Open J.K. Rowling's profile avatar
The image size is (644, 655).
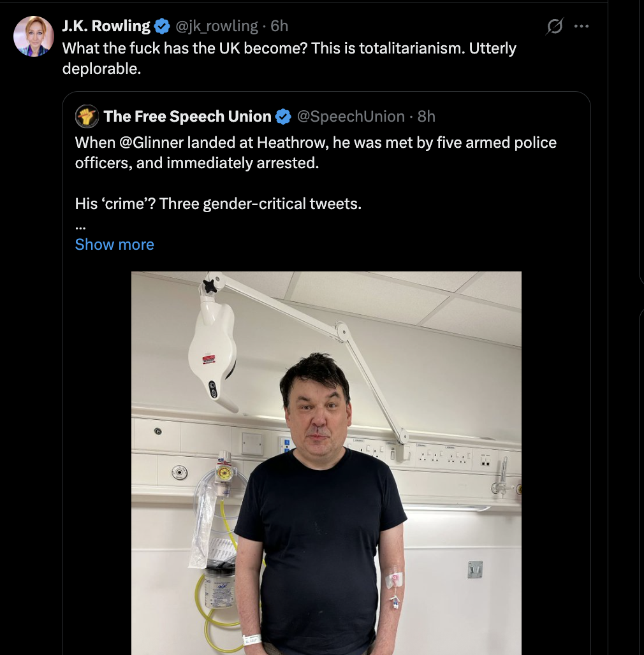tap(33, 36)
